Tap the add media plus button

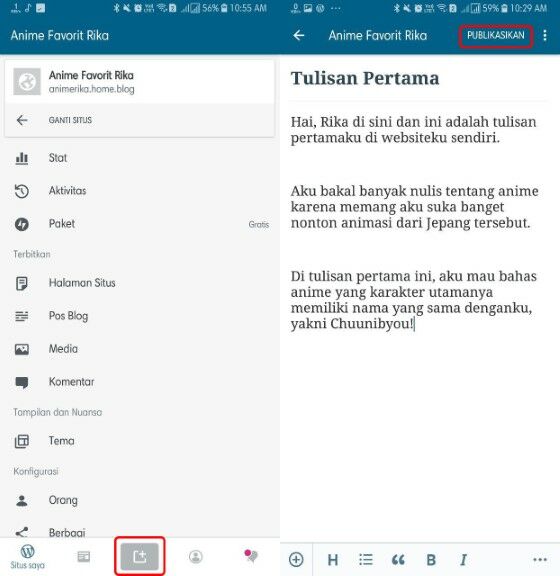coord(296,559)
